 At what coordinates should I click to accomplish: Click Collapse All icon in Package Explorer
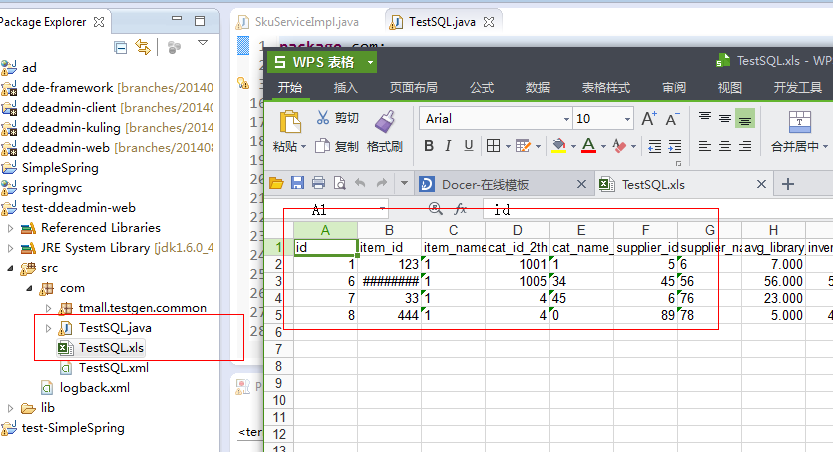(121, 46)
